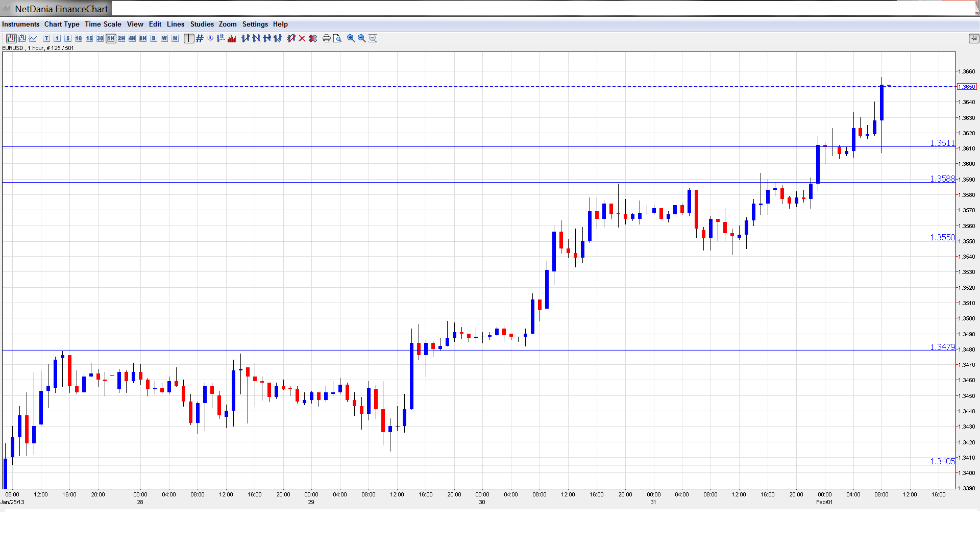Open print preview icon

tap(337, 38)
